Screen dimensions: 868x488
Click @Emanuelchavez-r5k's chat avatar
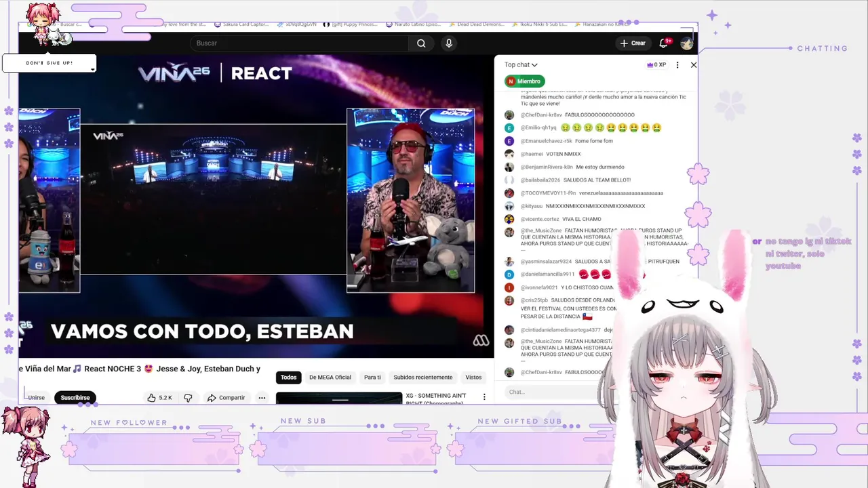tap(509, 141)
